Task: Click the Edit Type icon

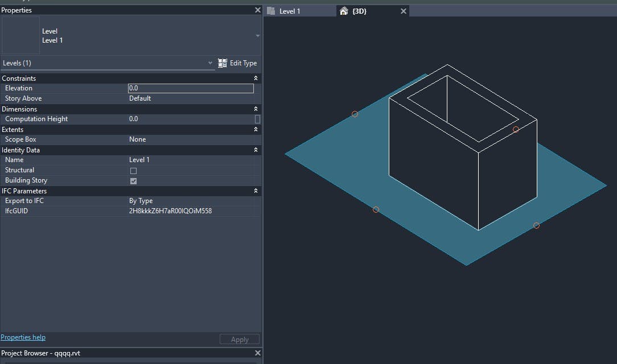Action: coord(223,63)
